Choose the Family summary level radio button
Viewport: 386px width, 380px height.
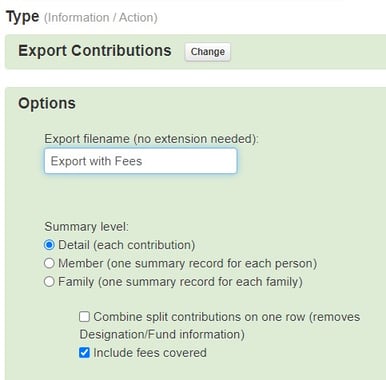click(x=49, y=282)
